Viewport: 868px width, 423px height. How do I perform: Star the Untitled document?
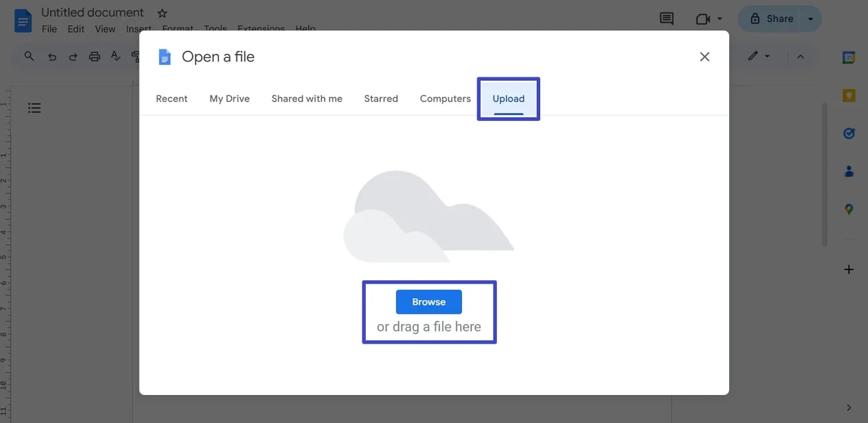pos(162,12)
